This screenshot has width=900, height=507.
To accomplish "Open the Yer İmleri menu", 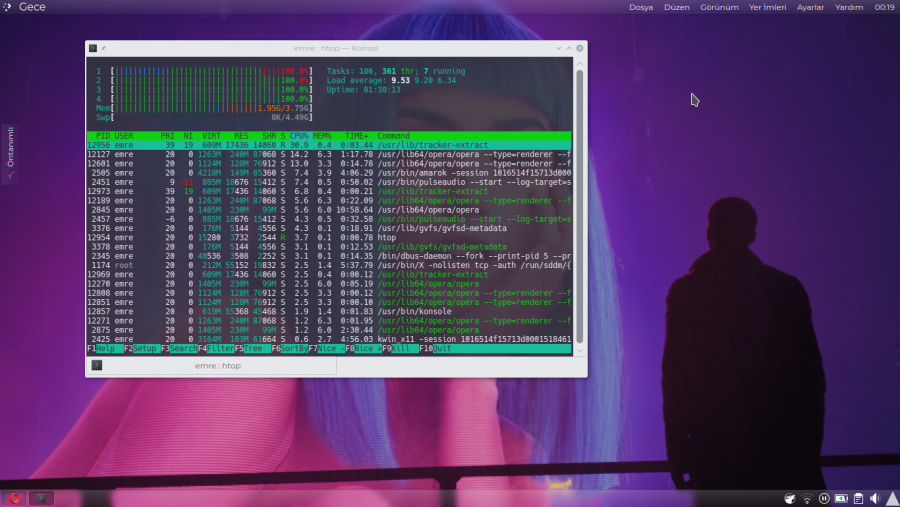I will pyautogui.click(x=768, y=7).
